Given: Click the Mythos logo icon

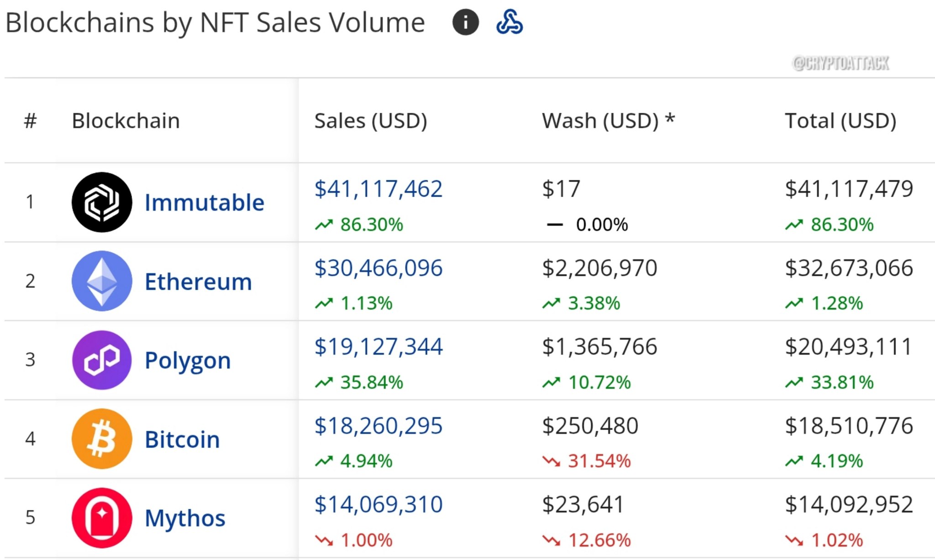Looking at the screenshot, I should tap(102, 518).
